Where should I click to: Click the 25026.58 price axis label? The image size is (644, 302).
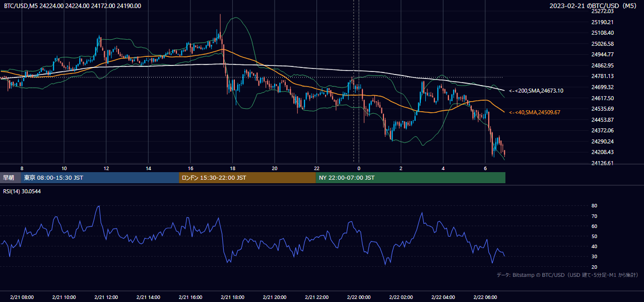click(602, 44)
